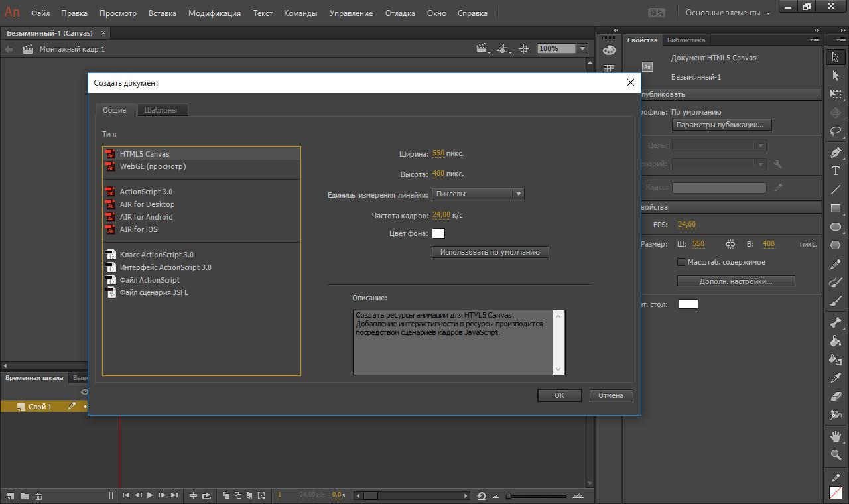Image resolution: width=849 pixels, height=504 pixels.
Task: Click the Частота кадров value 24,00
Action: 441,215
